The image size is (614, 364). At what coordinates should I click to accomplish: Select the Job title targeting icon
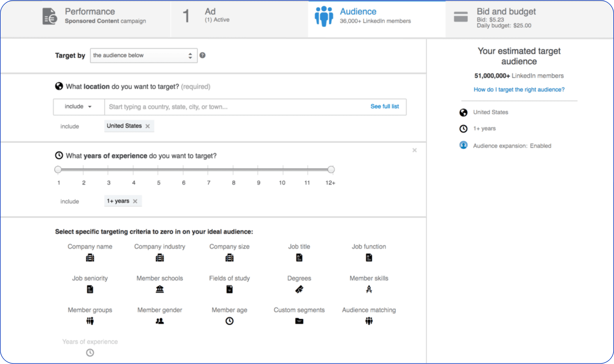point(299,258)
